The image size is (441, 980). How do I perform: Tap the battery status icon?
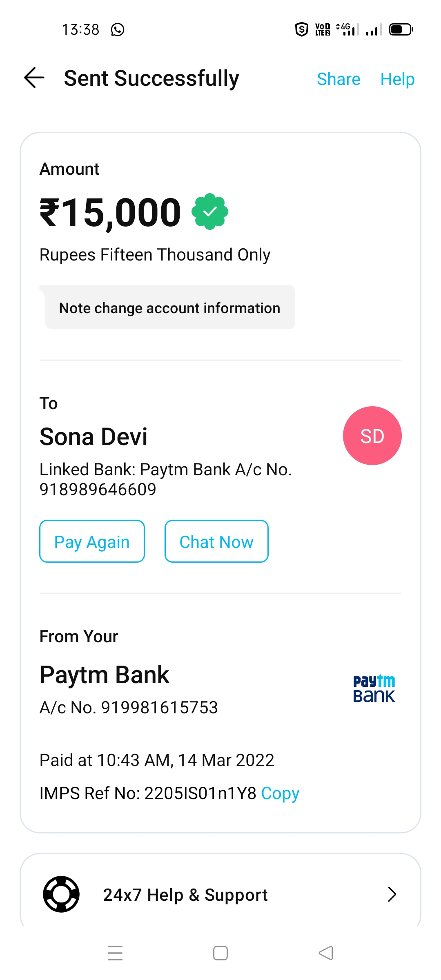401,30
